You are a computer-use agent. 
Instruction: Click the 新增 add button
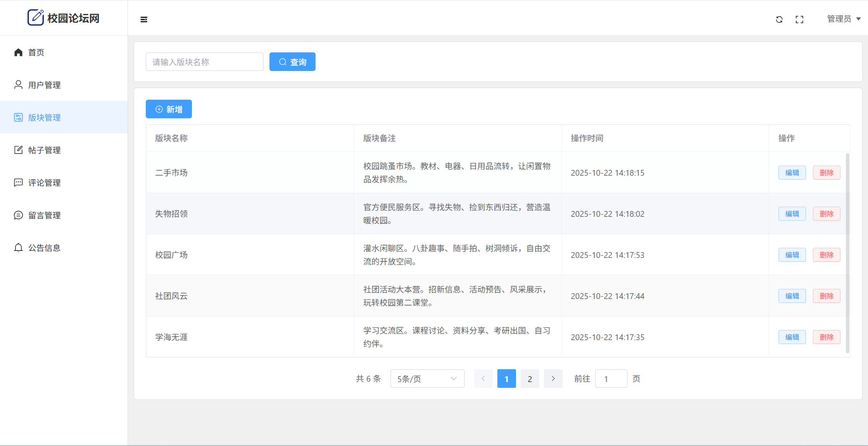click(x=169, y=109)
